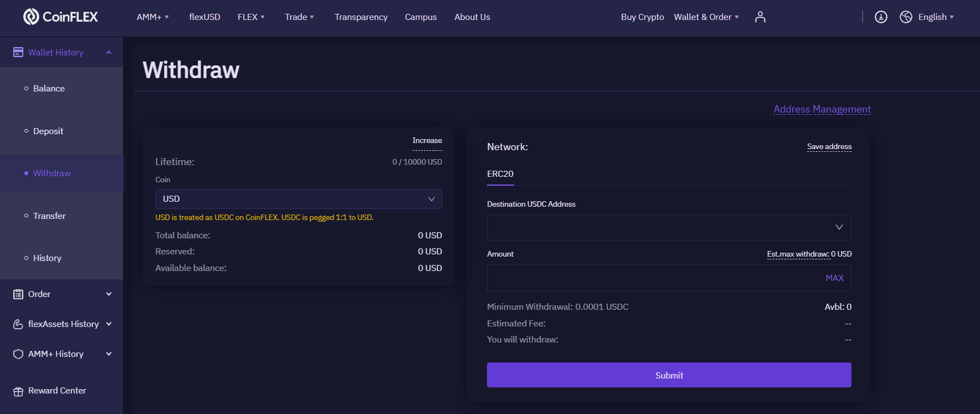
Task: Click the Wallet History card icon
Action: [x=18, y=53]
